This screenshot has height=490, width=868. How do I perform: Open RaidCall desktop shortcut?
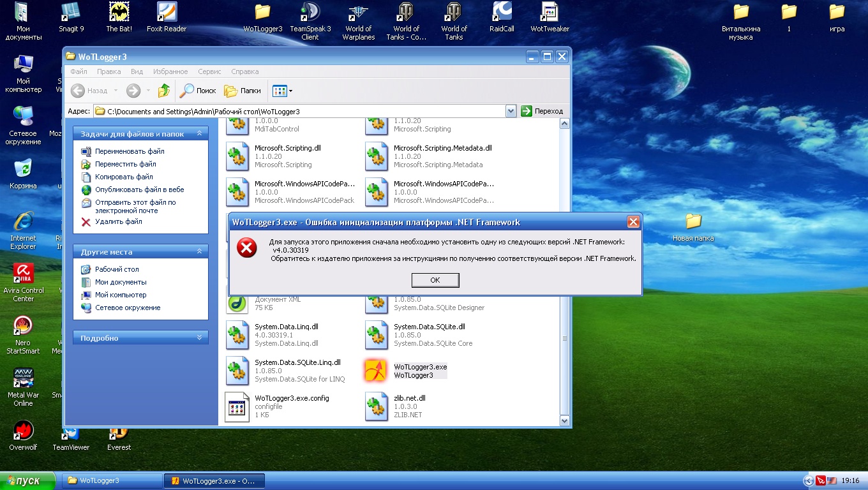pyautogui.click(x=502, y=17)
